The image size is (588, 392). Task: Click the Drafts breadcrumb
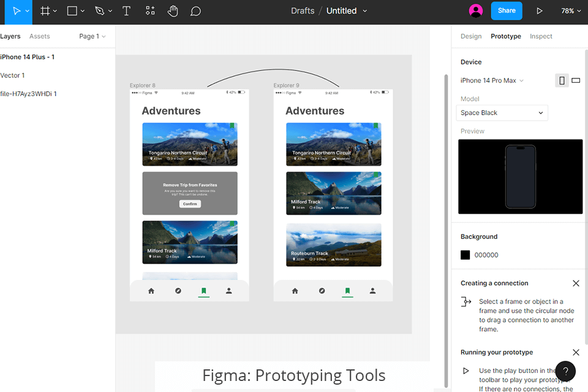click(x=303, y=11)
